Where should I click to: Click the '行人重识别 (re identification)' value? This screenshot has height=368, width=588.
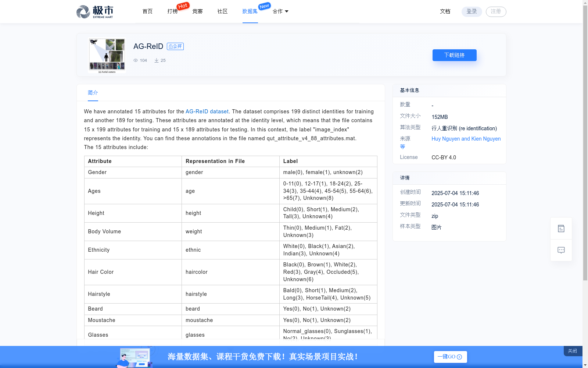[464, 128]
